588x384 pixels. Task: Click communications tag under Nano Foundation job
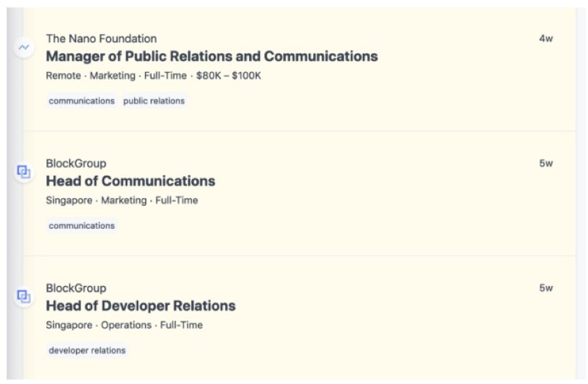coord(82,101)
